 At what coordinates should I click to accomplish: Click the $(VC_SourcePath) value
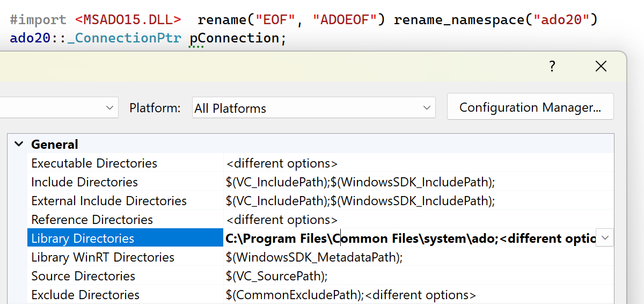[276, 276]
